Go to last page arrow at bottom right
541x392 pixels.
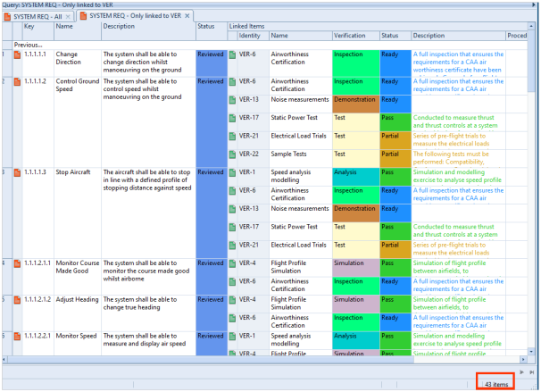(532, 372)
